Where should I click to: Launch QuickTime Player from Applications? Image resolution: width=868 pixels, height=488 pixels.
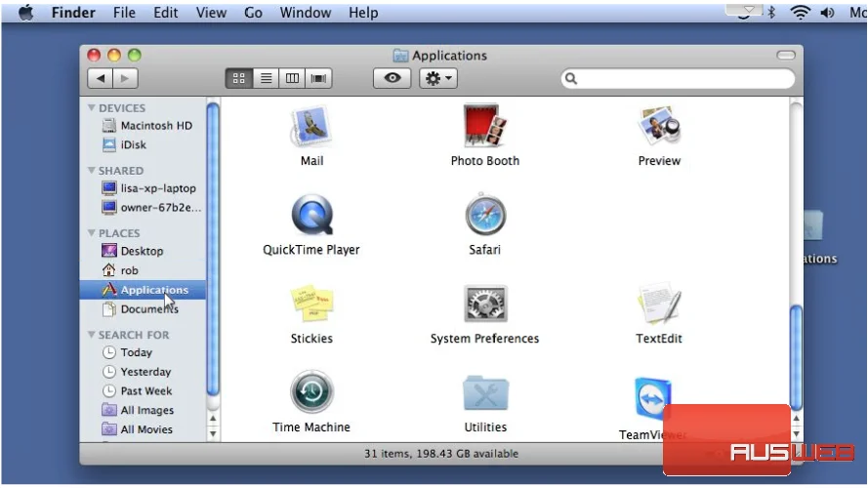[311, 215]
